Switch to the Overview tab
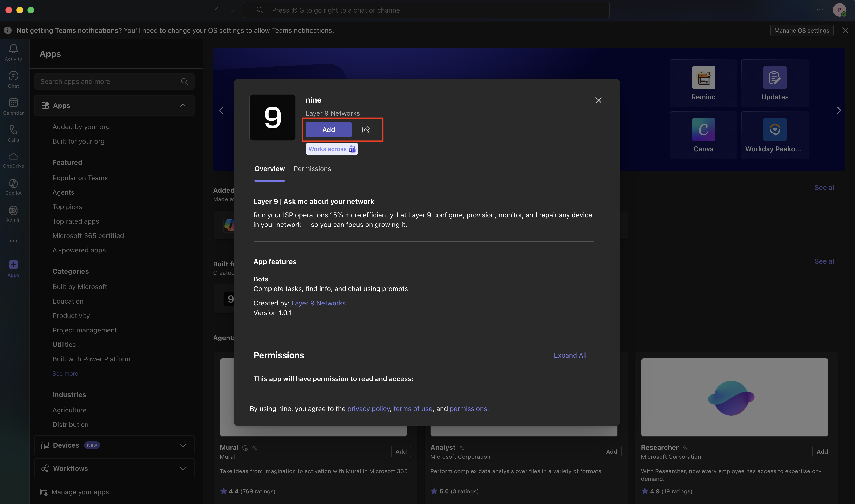The width and height of the screenshot is (855, 504). (x=269, y=169)
